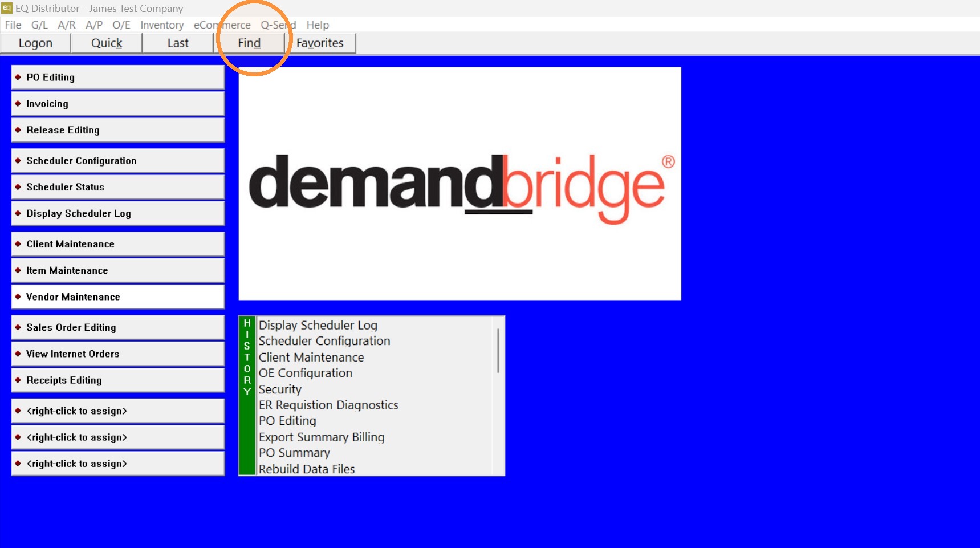Screen dimensions: 980x548
Task: Open Display Scheduler Log shortcut button
Action: point(118,213)
